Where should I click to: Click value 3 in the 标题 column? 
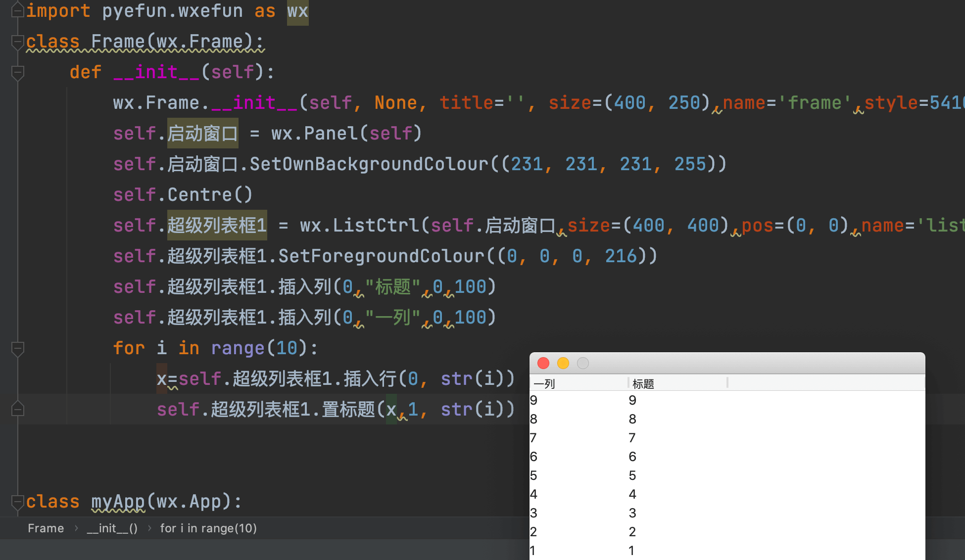632,513
